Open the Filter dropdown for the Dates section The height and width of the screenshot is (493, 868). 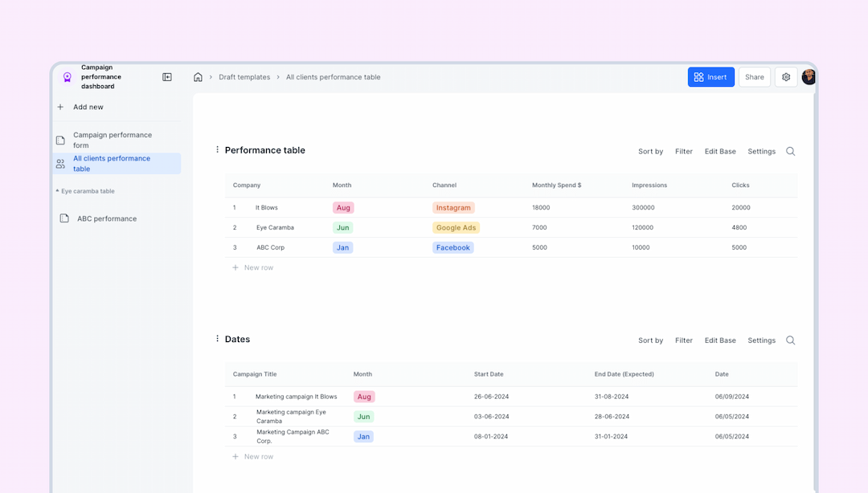click(683, 340)
